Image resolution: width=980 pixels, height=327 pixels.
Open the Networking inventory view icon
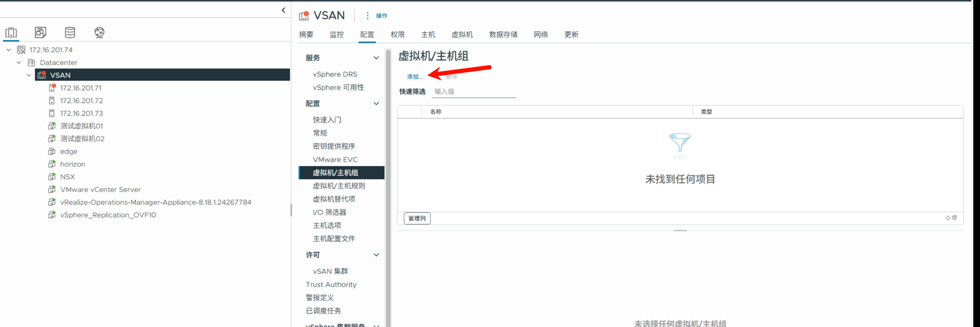click(x=99, y=32)
